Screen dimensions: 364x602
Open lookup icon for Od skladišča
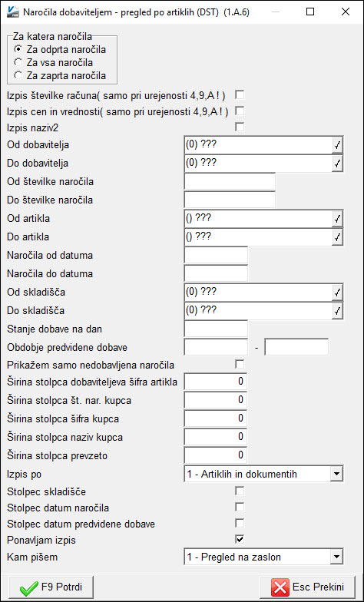coord(338,293)
